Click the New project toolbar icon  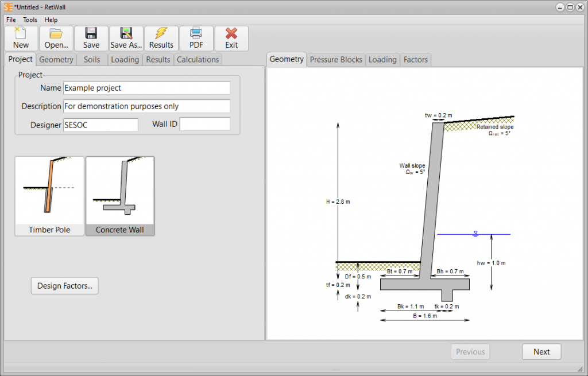click(21, 38)
